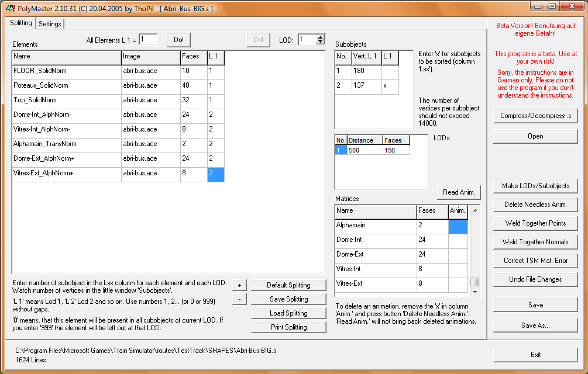Click the Faces cell of Poteaux_SolidNorm showing 48
Viewport: 588px width, 374px height.
(194, 86)
